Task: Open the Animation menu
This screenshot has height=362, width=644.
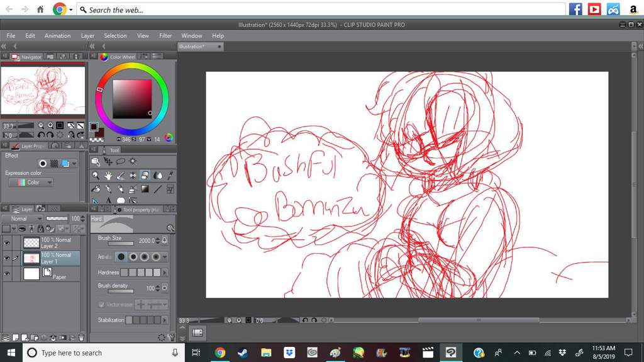Action: [x=57, y=36]
